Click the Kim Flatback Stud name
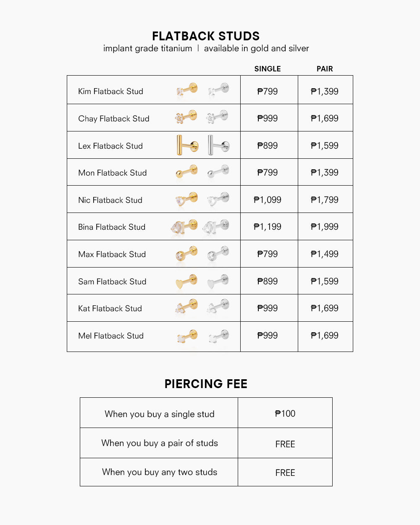The width and height of the screenshot is (420, 525). pos(110,92)
